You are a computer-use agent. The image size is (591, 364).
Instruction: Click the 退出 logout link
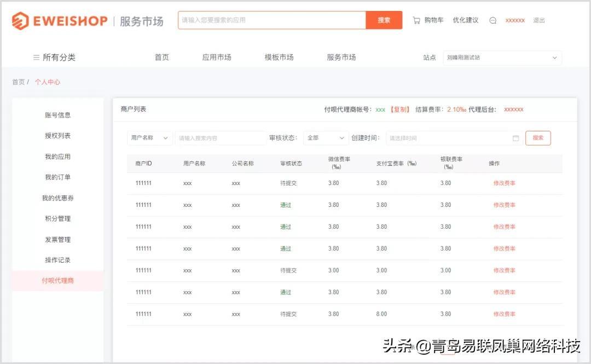pyautogui.click(x=539, y=20)
